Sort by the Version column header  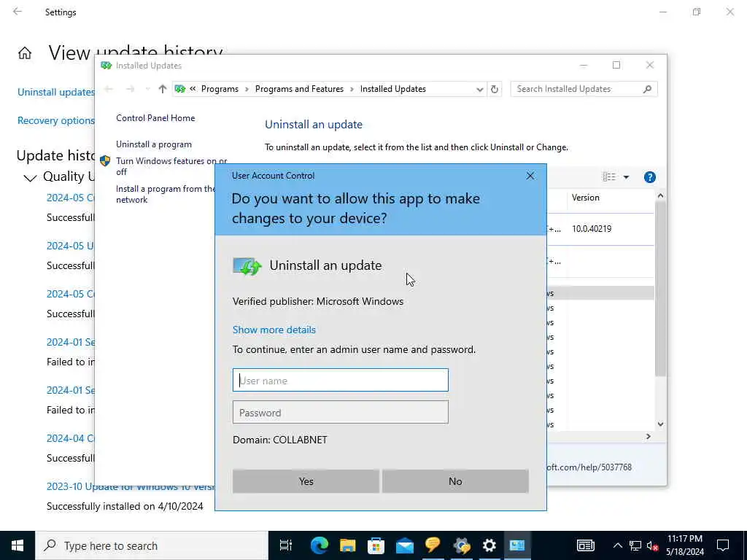coord(586,198)
